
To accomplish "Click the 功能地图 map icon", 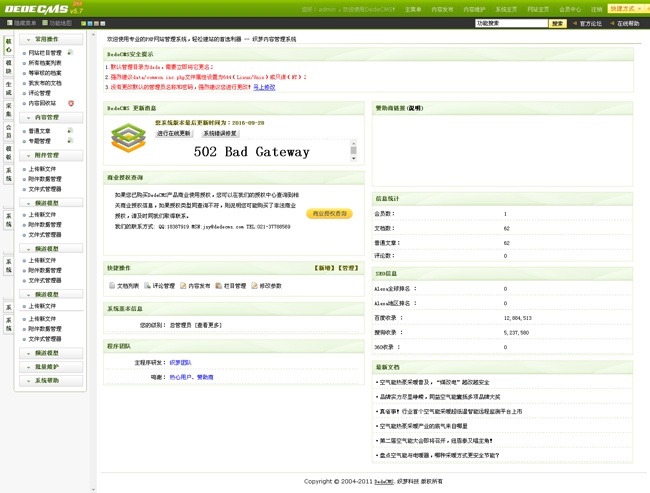I will pos(45,23).
